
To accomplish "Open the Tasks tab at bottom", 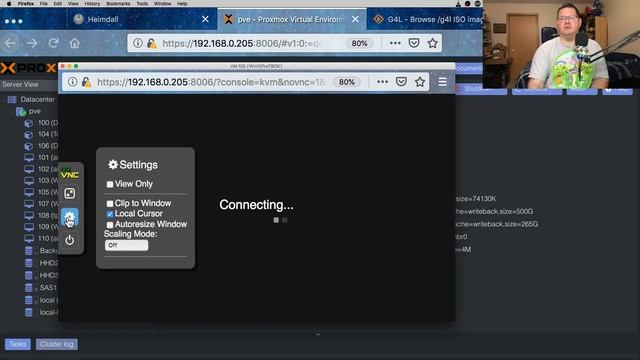I will pyautogui.click(x=18, y=344).
